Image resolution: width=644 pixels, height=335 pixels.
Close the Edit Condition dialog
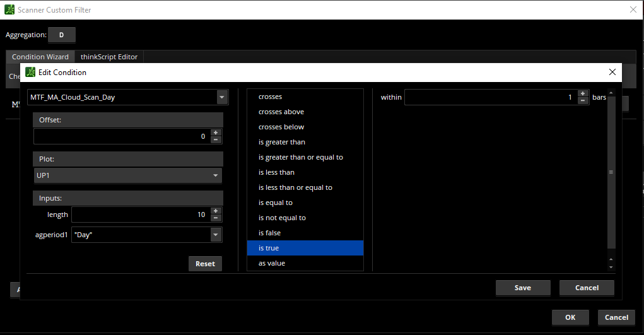pyautogui.click(x=611, y=72)
